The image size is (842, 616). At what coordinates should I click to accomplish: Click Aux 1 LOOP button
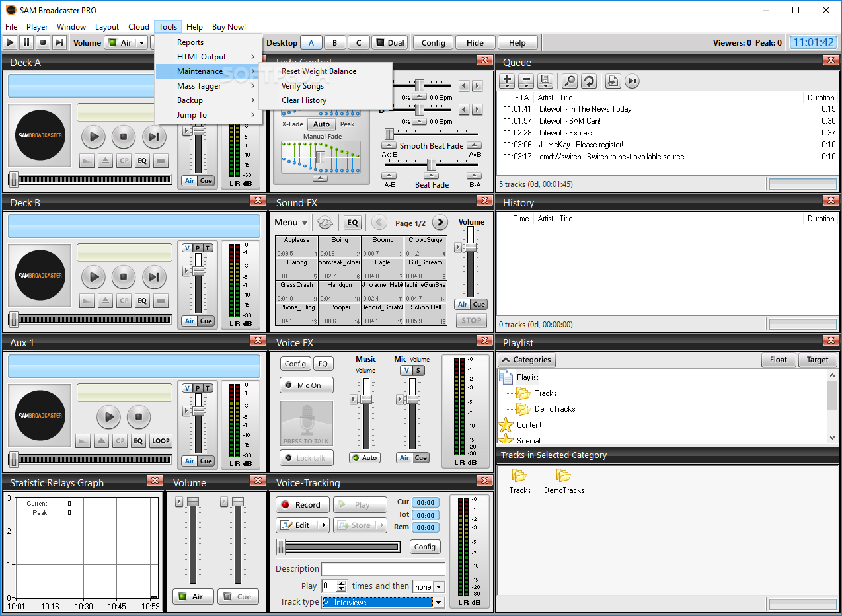tap(161, 441)
